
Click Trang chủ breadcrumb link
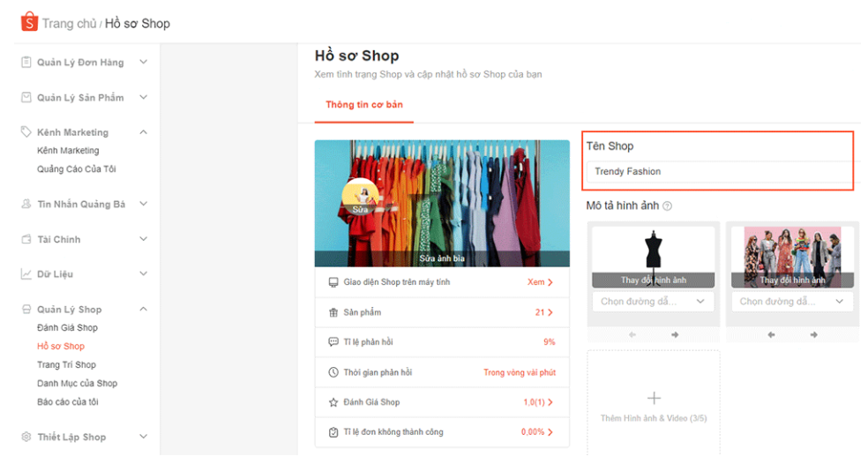tap(69, 24)
